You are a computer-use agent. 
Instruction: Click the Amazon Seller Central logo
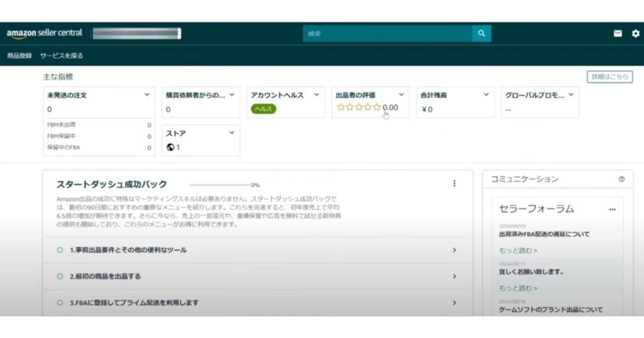coord(45,33)
